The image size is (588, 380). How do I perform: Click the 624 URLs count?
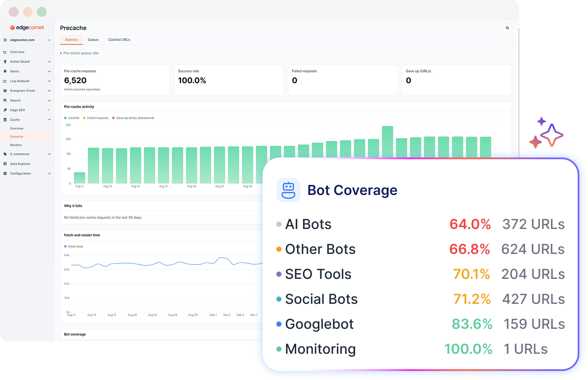point(533,249)
